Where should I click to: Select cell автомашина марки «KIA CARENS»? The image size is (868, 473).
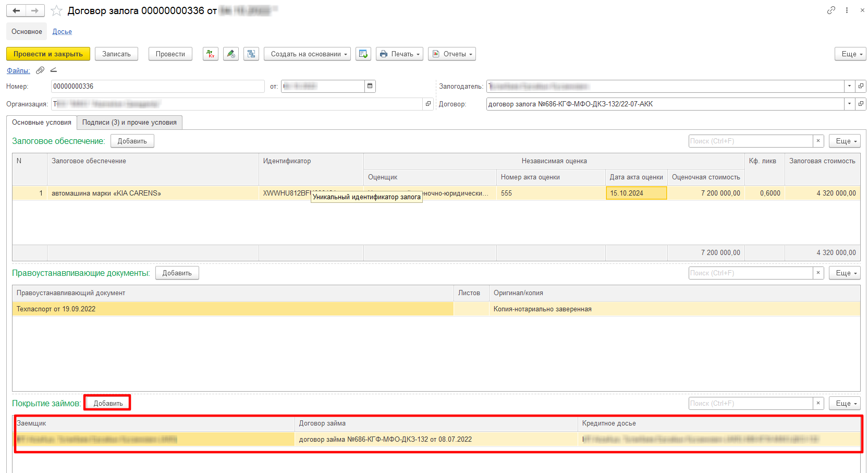tap(153, 193)
